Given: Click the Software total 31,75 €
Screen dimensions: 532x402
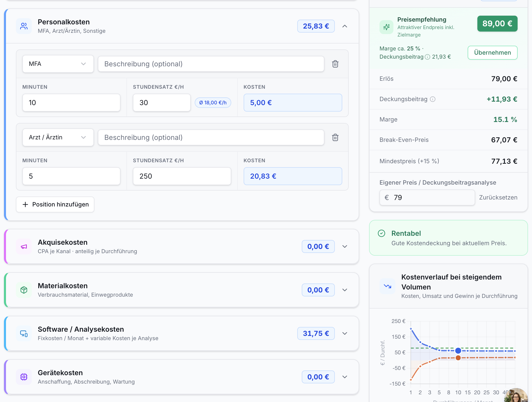Looking at the screenshot, I should click(x=316, y=333).
